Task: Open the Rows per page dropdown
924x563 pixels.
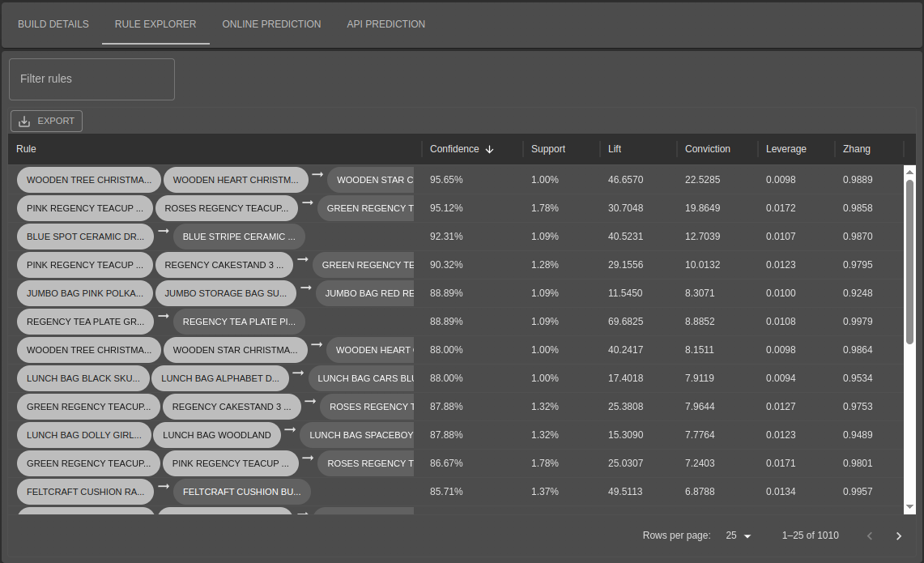Action: click(739, 535)
